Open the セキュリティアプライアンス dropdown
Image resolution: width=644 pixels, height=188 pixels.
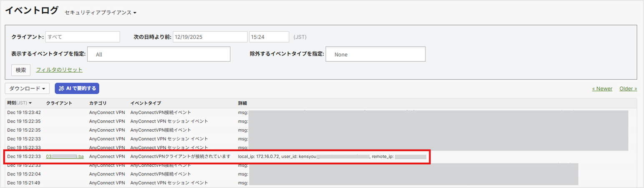click(x=101, y=13)
